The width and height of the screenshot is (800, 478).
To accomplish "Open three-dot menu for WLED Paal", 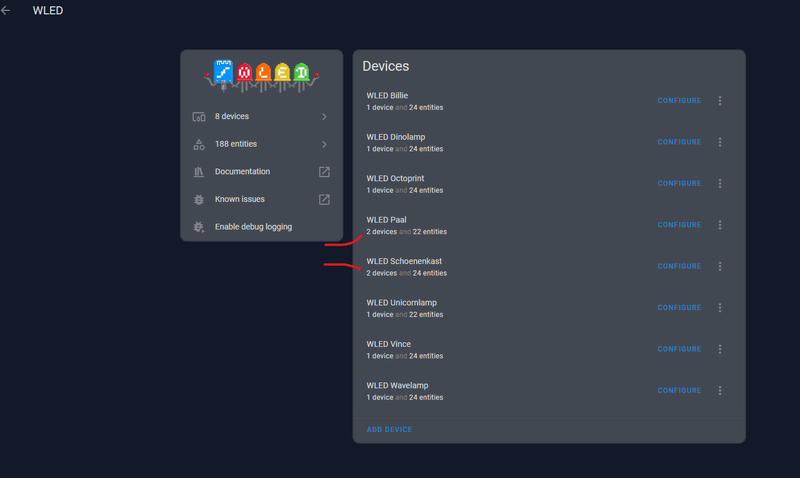I will tap(720, 224).
